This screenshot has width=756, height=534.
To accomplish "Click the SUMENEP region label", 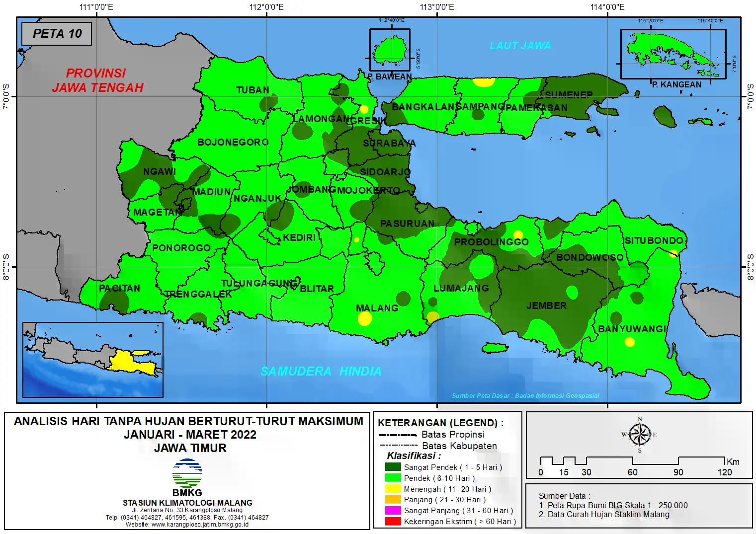I will pyautogui.click(x=569, y=95).
